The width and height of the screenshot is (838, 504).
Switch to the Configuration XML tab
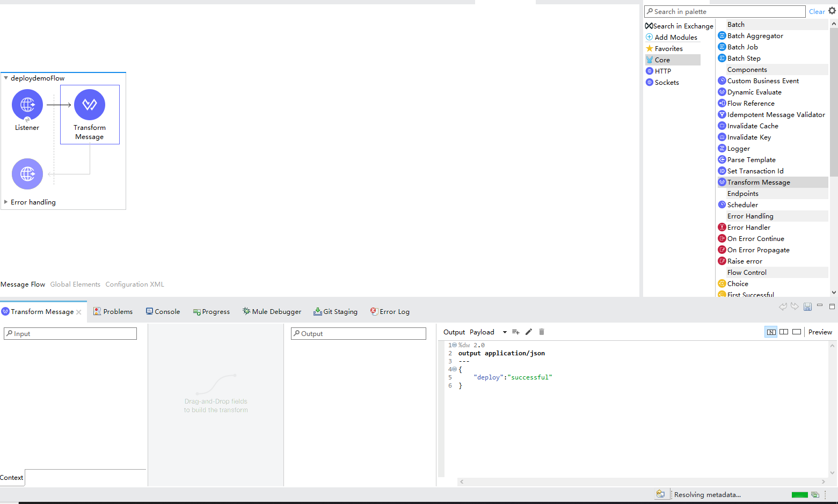[134, 284]
